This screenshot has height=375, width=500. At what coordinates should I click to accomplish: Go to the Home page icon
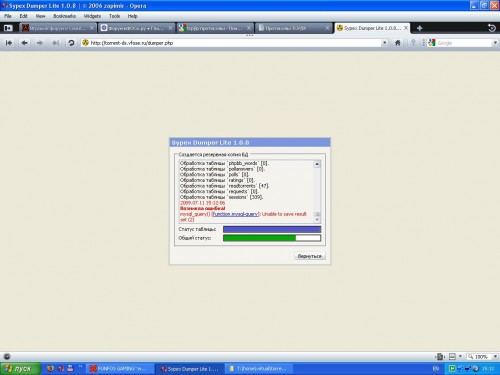point(398,43)
